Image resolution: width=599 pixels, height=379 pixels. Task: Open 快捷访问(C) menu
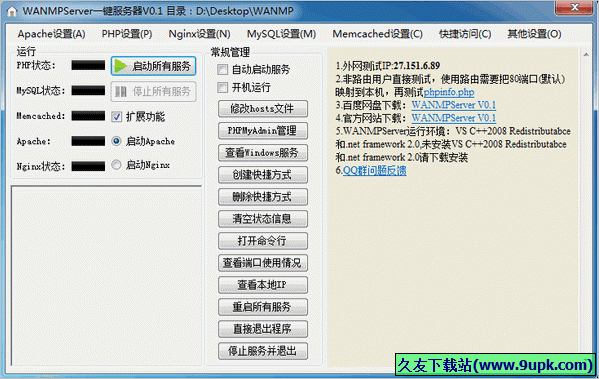pyautogui.click(x=465, y=34)
